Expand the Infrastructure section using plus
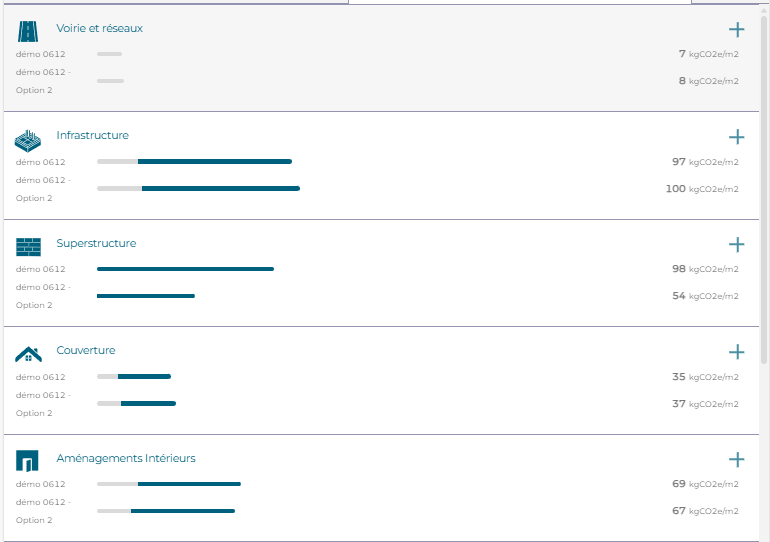Image resolution: width=770 pixels, height=542 pixels. coord(736,137)
